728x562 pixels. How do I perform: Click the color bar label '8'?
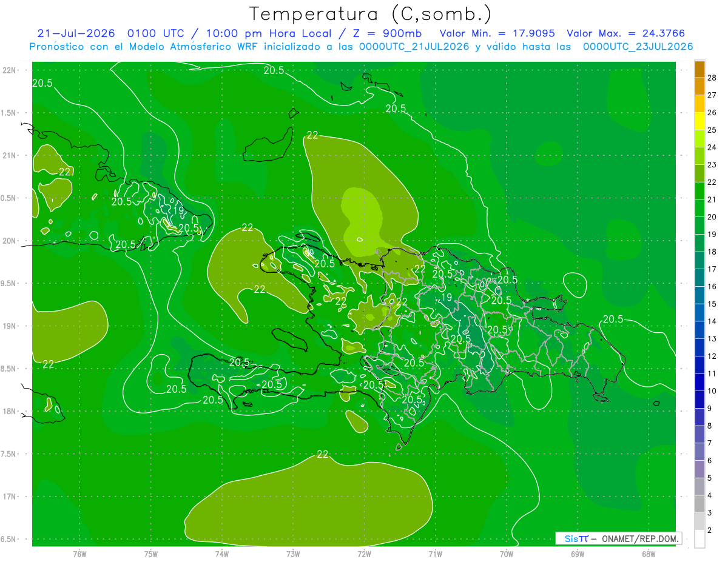click(x=710, y=426)
